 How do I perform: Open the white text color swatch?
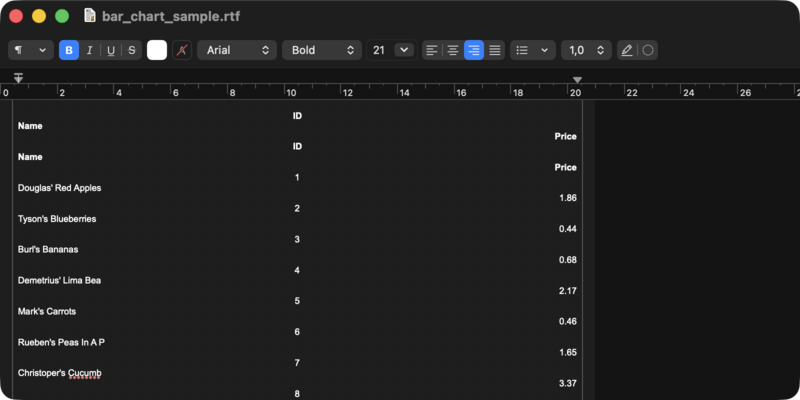(x=157, y=50)
